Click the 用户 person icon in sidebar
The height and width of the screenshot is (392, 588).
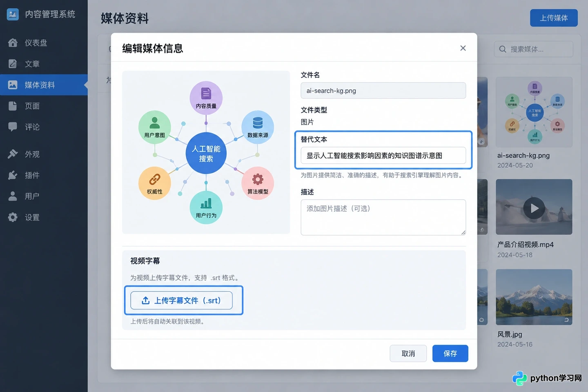coord(13,196)
